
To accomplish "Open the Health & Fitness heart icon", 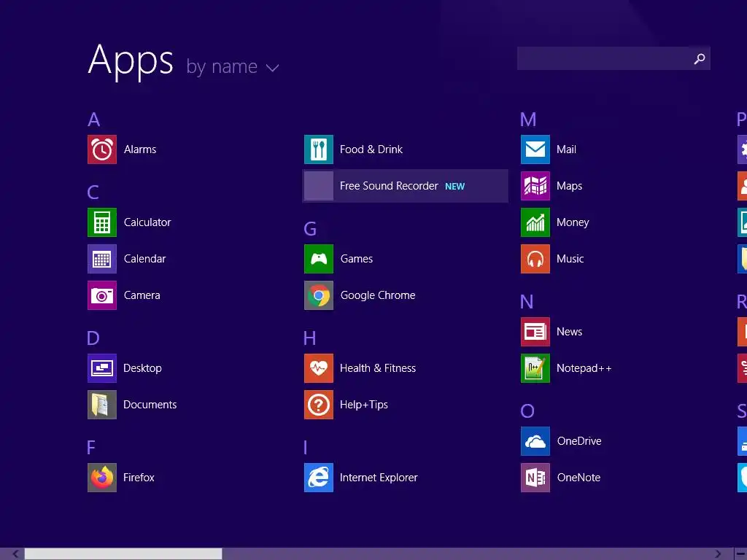I will tap(319, 368).
